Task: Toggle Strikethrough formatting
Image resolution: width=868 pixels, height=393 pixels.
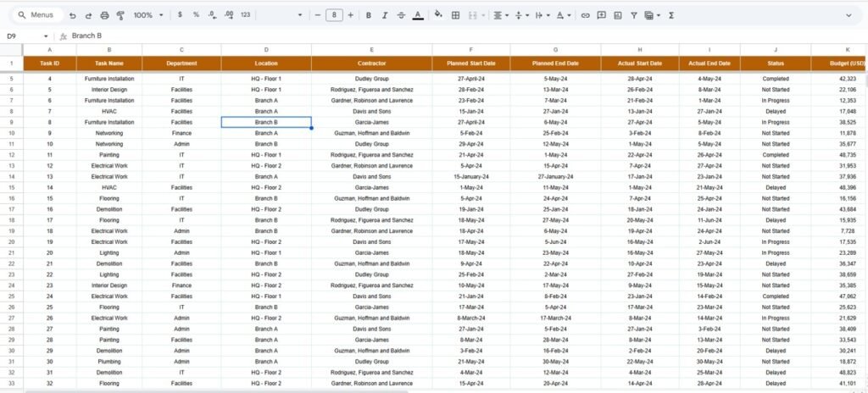Action: [401, 15]
